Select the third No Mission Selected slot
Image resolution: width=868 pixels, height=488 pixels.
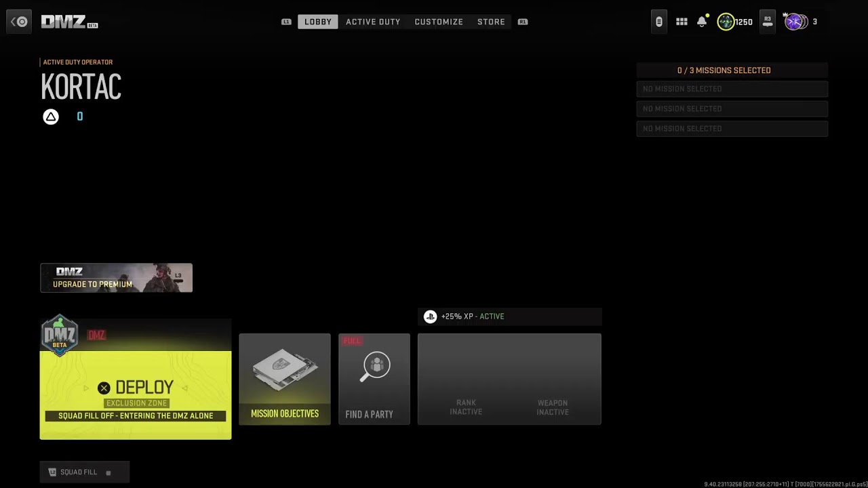(732, 128)
